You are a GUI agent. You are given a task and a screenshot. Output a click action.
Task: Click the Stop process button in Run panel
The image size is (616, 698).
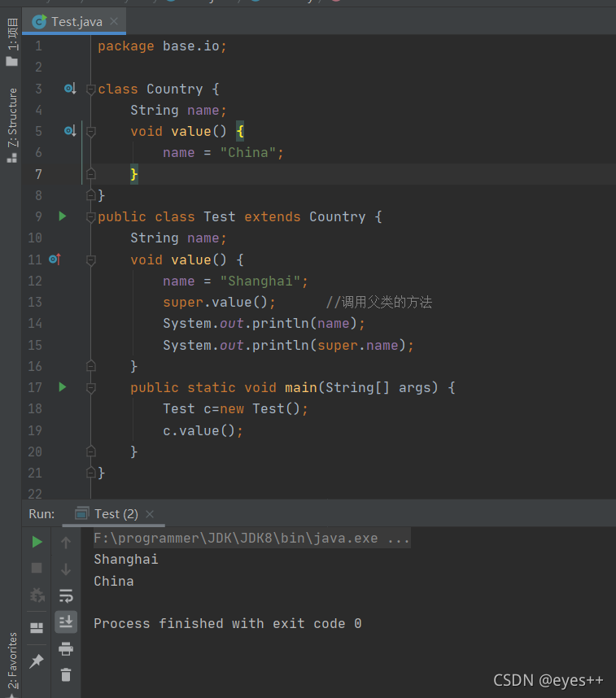(37, 568)
